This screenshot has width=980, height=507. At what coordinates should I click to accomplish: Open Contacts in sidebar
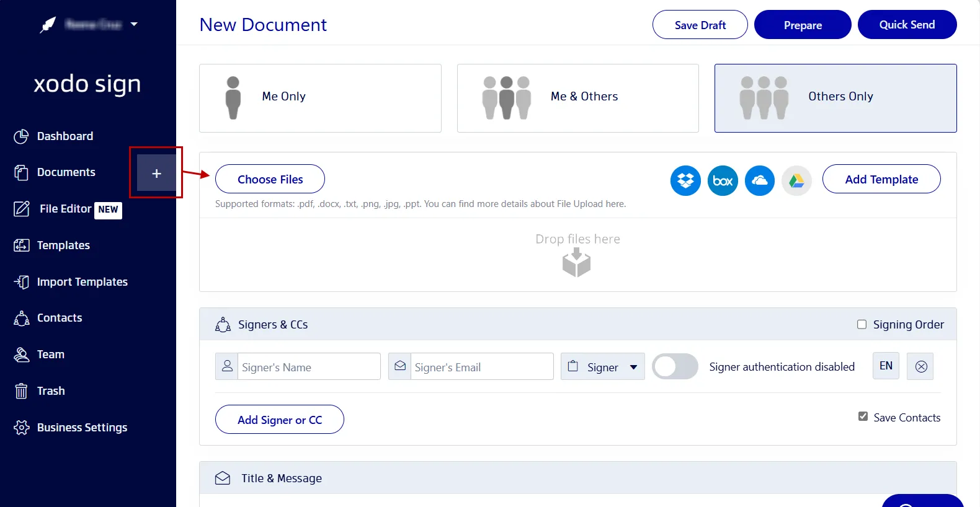pos(60,318)
